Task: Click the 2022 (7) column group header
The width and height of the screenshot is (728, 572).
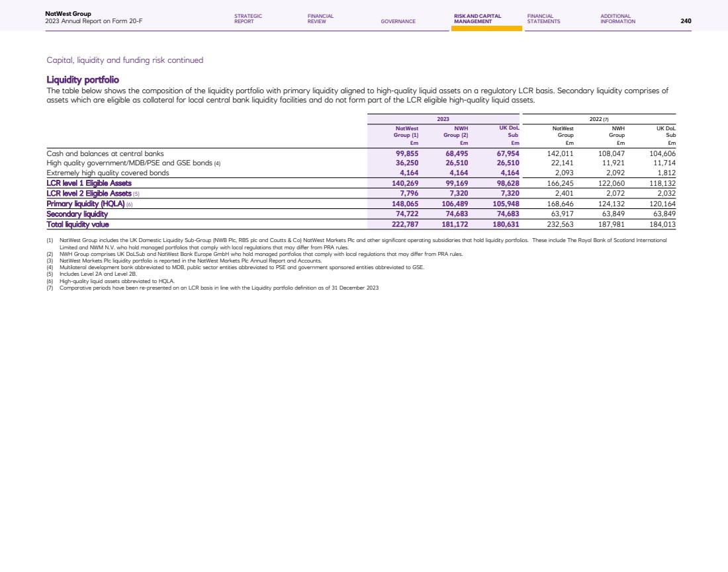Action: (x=600, y=118)
